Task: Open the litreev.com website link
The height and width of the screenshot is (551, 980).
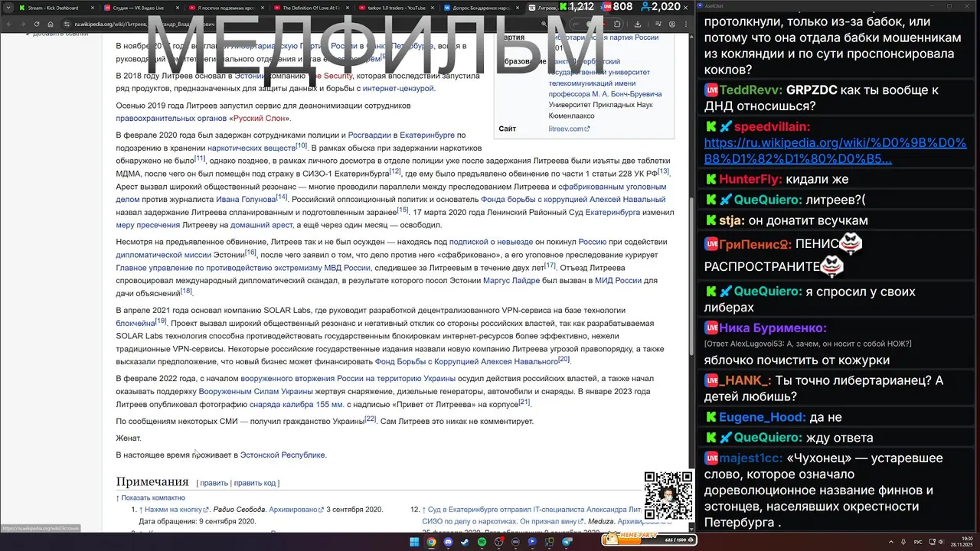Action: point(569,129)
